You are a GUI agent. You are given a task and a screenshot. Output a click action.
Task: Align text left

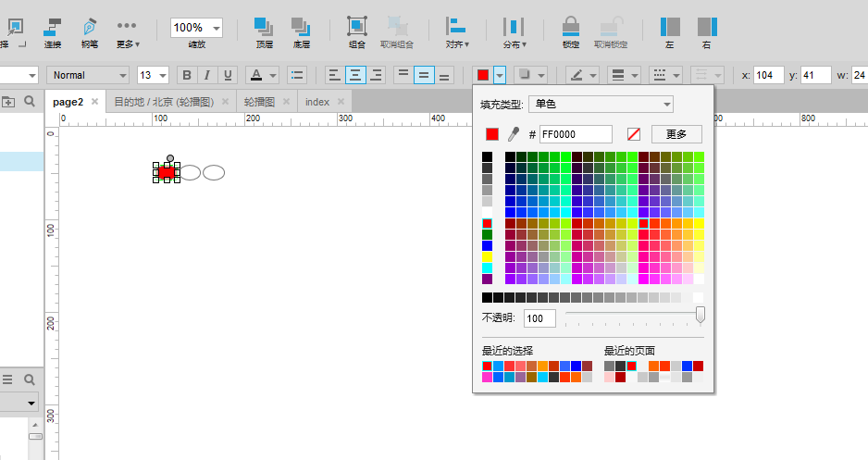click(x=334, y=75)
